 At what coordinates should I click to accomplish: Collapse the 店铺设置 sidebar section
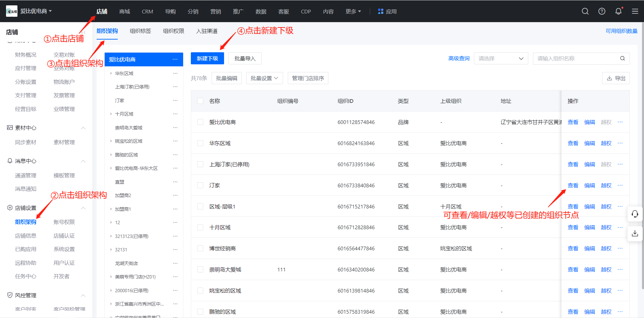coord(83,208)
